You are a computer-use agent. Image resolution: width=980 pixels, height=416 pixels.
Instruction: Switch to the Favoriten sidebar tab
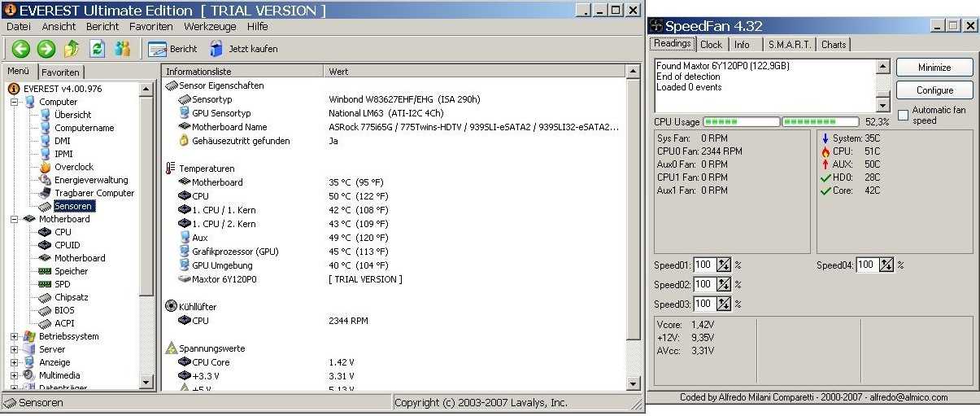tap(61, 72)
